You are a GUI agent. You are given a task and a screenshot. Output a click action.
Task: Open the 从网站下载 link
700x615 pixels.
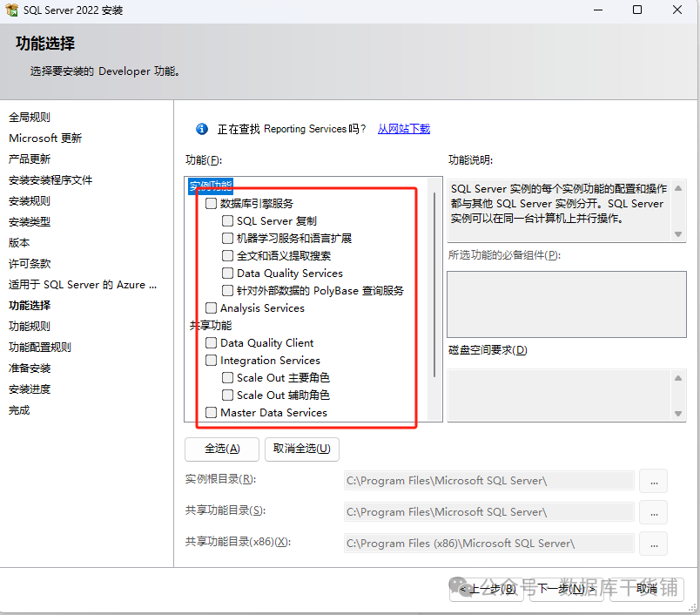coord(404,129)
